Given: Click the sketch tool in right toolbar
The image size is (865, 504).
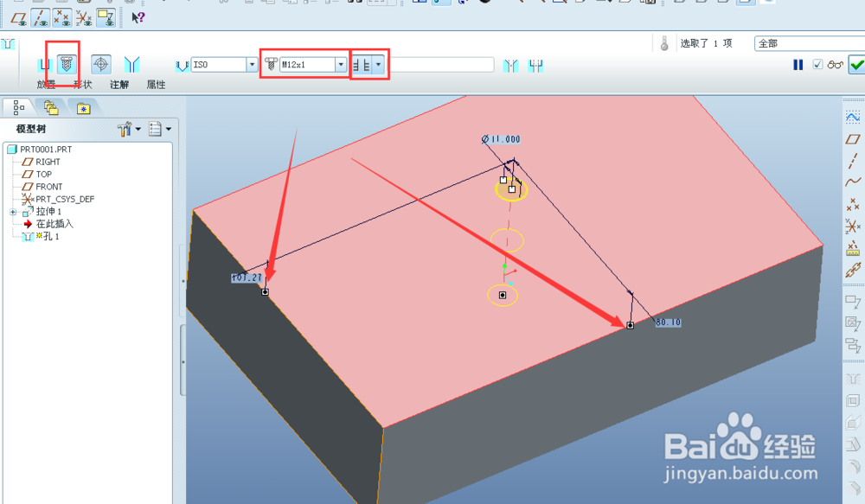Looking at the screenshot, I should [x=853, y=117].
